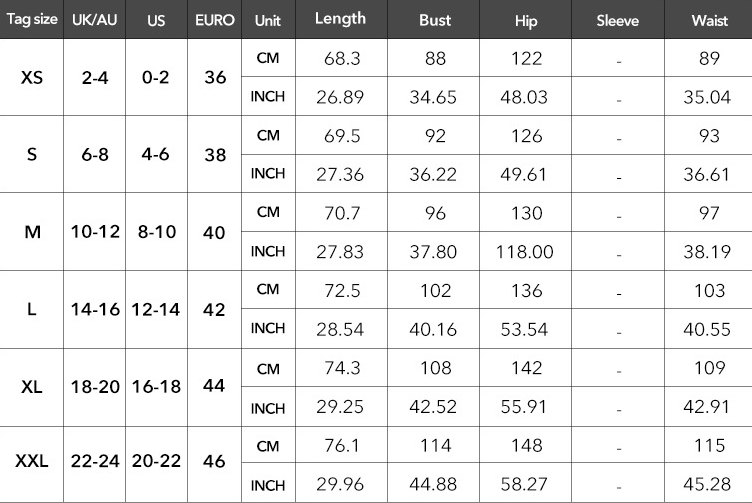This screenshot has width=752, height=503.
Task: Select the Length column header
Action: coord(340,19)
